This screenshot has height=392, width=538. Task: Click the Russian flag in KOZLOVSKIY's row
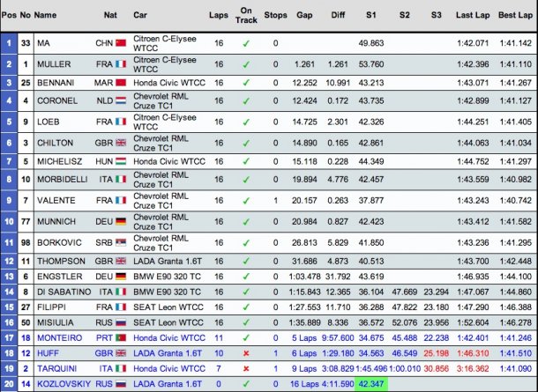121,384
